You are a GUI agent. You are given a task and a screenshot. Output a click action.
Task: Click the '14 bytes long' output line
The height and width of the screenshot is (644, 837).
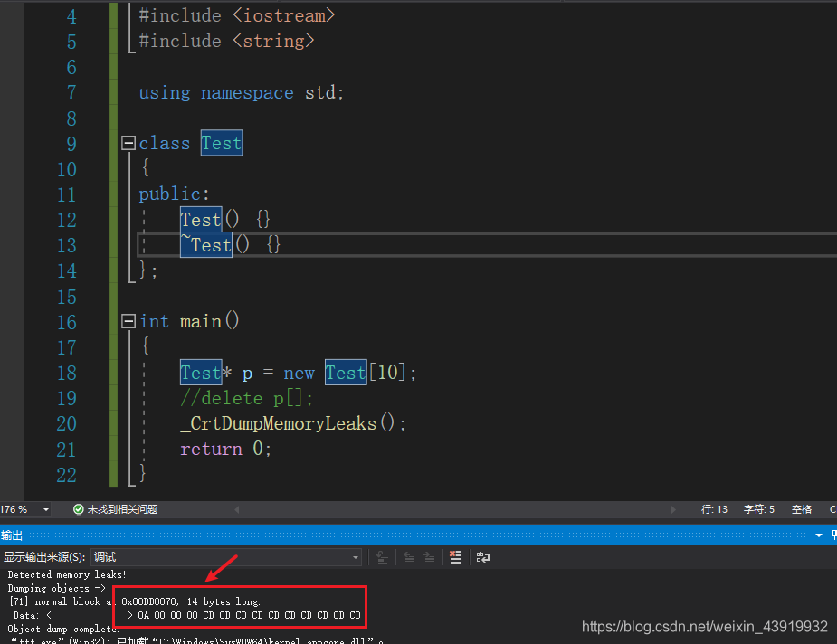(x=134, y=601)
